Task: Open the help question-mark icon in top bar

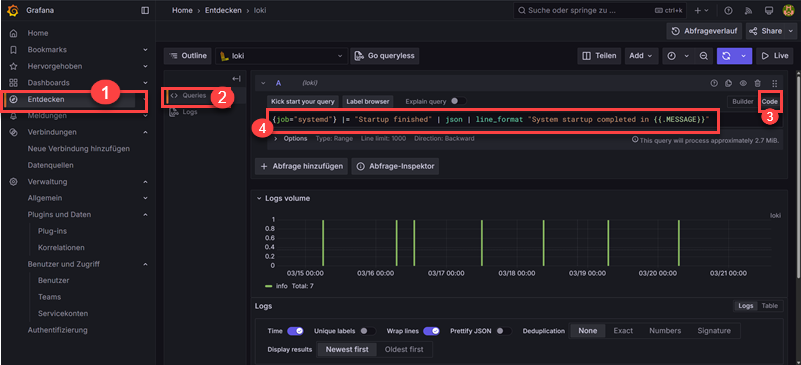Action: (728, 10)
